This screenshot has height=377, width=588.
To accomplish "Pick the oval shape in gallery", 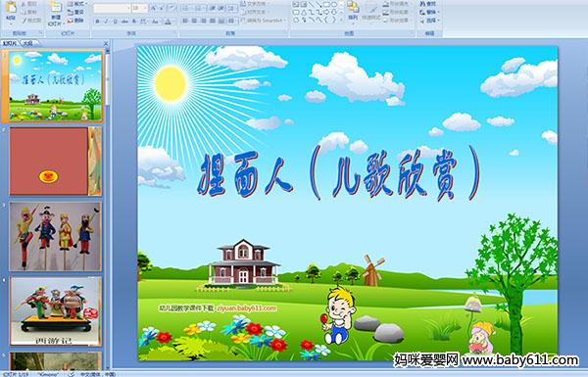I will (334, 5).
